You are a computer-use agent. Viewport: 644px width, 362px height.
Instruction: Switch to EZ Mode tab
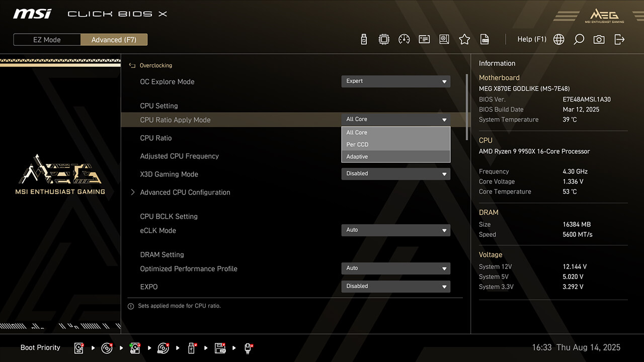pyautogui.click(x=47, y=40)
